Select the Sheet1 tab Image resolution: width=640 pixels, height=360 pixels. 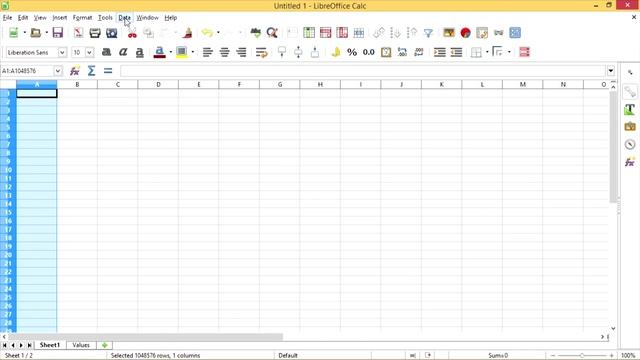click(x=50, y=345)
